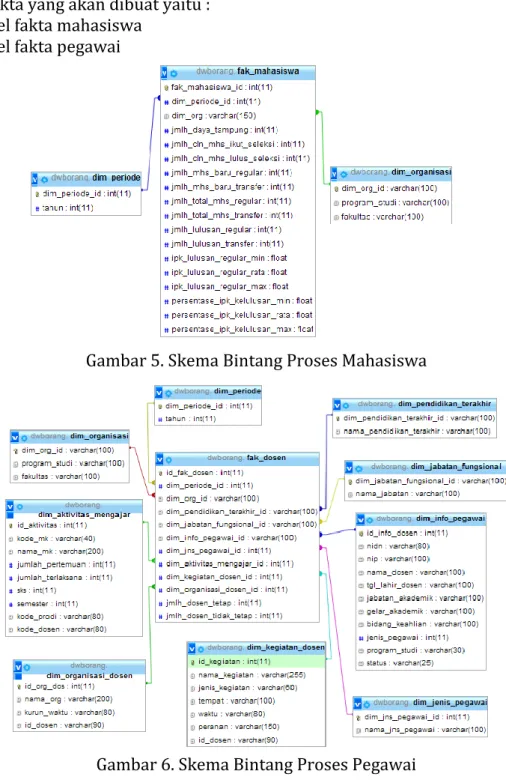
Task: Click the key icon beside dim_jns_pegawai_id in dim_jenis_pegawai
Action: pyautogui.click(x=359, y=717)
